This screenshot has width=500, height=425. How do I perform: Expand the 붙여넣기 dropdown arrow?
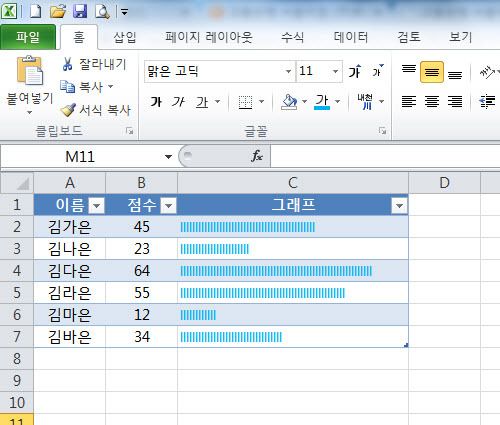click(x=29, y=112)
